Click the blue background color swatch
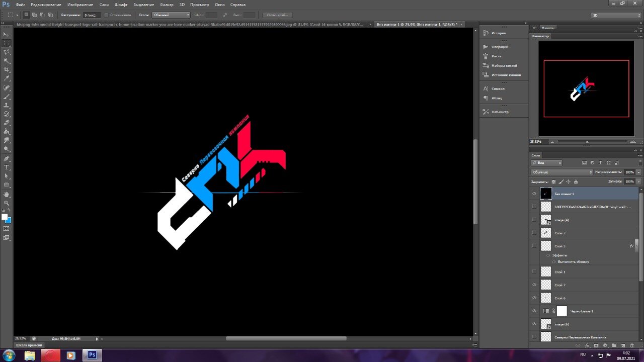Screen dimensions: 644x362 click(x=9, y=221)
